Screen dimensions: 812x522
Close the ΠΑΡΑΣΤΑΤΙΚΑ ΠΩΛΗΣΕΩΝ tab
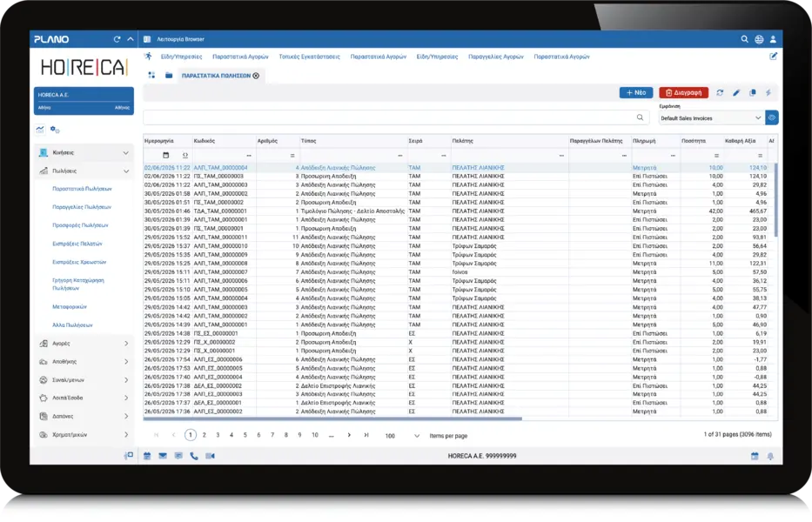coord(256,76)
